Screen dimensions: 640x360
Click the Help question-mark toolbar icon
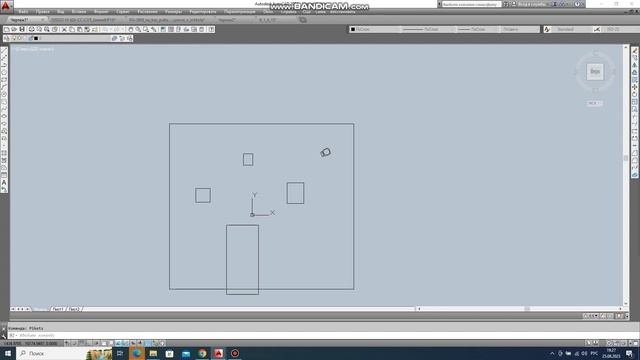click(x=211, y=29)
